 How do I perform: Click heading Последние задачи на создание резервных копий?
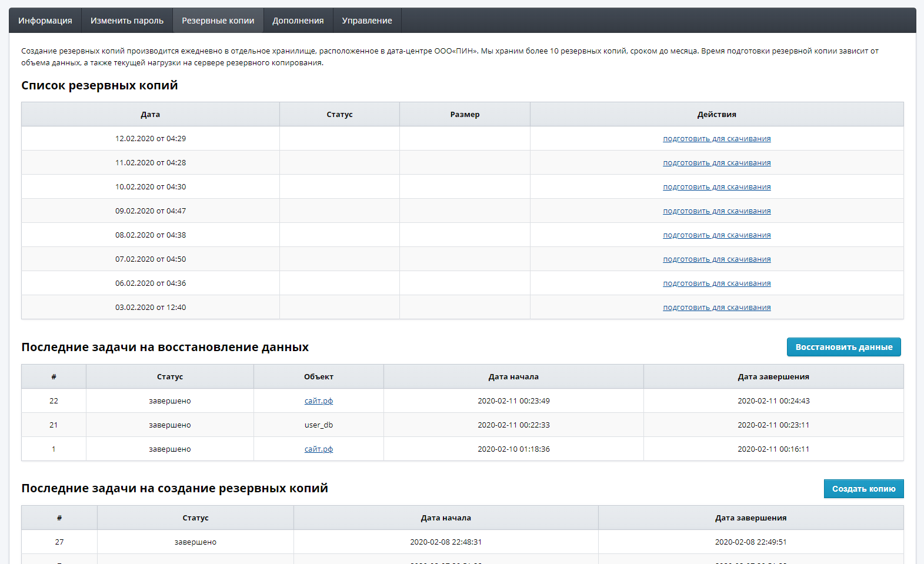(x=175, y=488)
